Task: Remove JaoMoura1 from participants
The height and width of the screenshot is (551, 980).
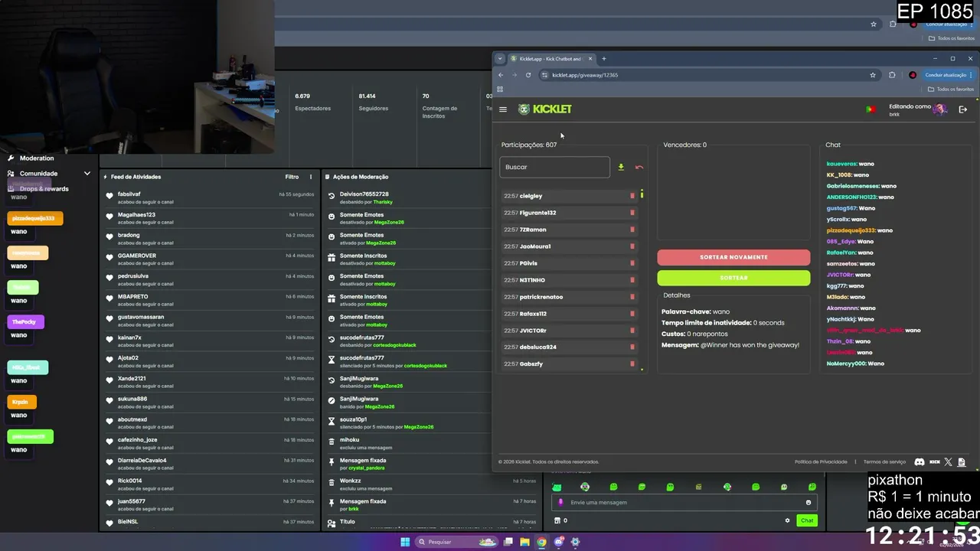Action: 632,246
